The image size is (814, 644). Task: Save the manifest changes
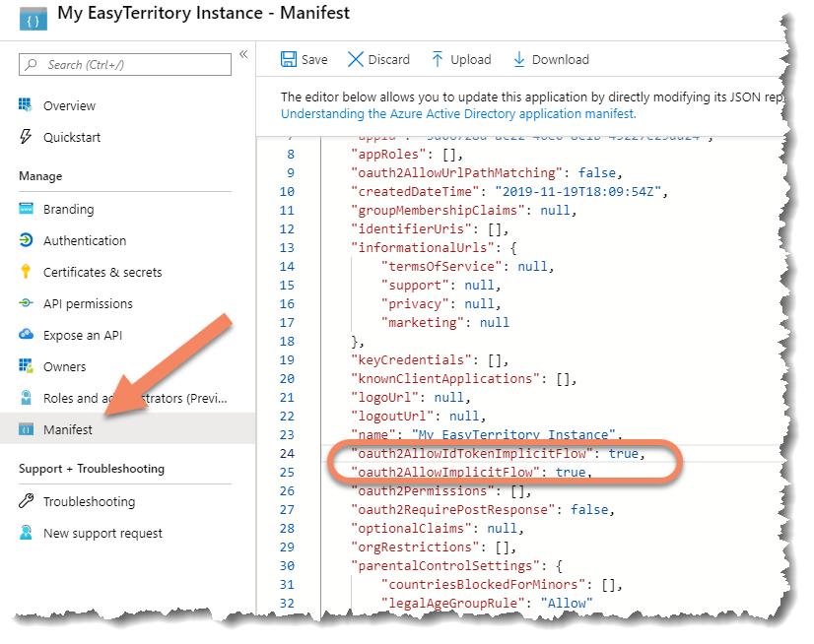[x=305, y=59]
